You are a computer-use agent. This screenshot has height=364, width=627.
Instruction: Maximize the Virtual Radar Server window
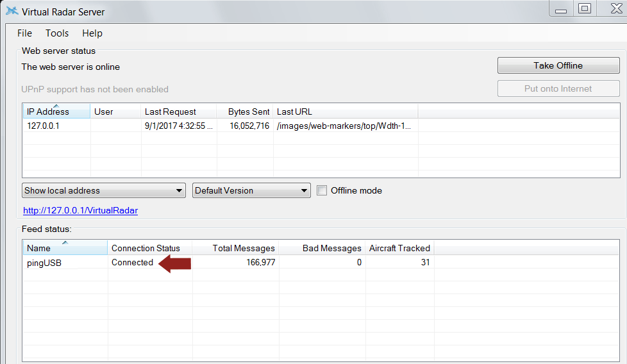(585, 8)
